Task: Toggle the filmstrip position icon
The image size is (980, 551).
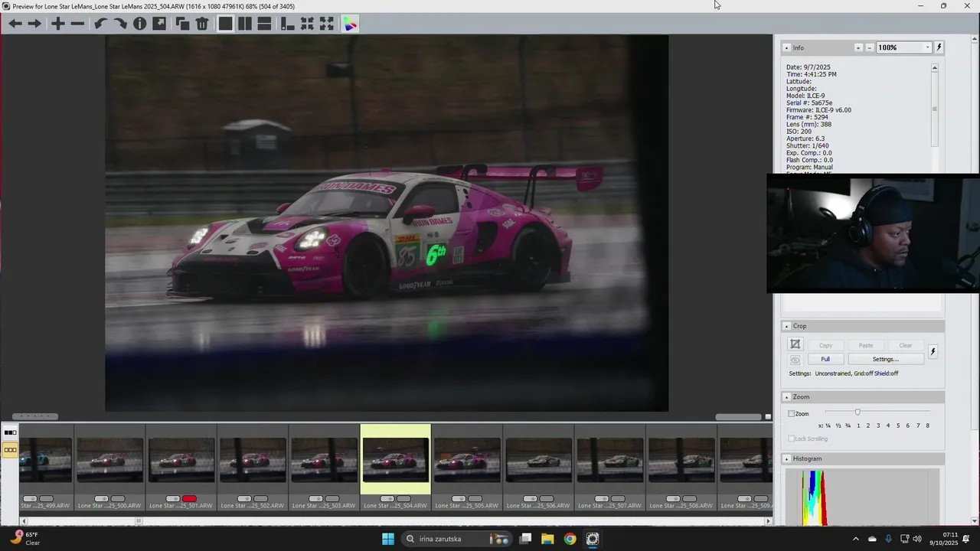Action: click(x=288, y=24)
